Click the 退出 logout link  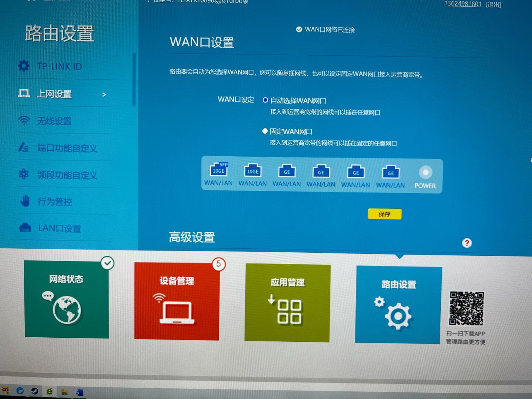(x=493, y=4)
